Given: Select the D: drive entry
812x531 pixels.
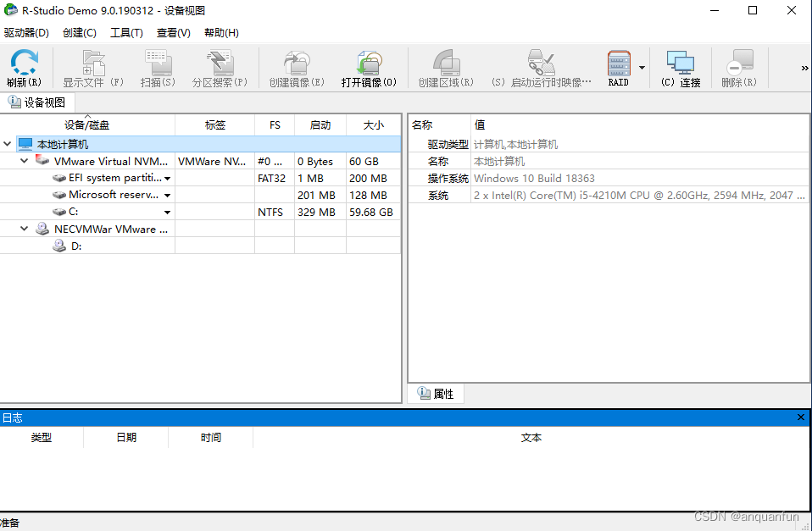Looking at the screenshot, I should [x=76, y=246].
